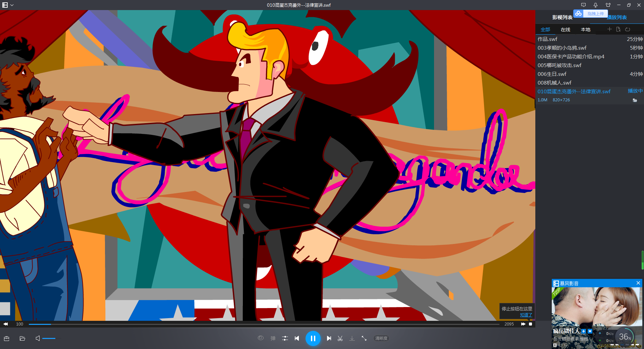The width and height of the screenshot is (644, 349).
Task: Select 008机械人.swf in the playlist
Action: [590, 83]
